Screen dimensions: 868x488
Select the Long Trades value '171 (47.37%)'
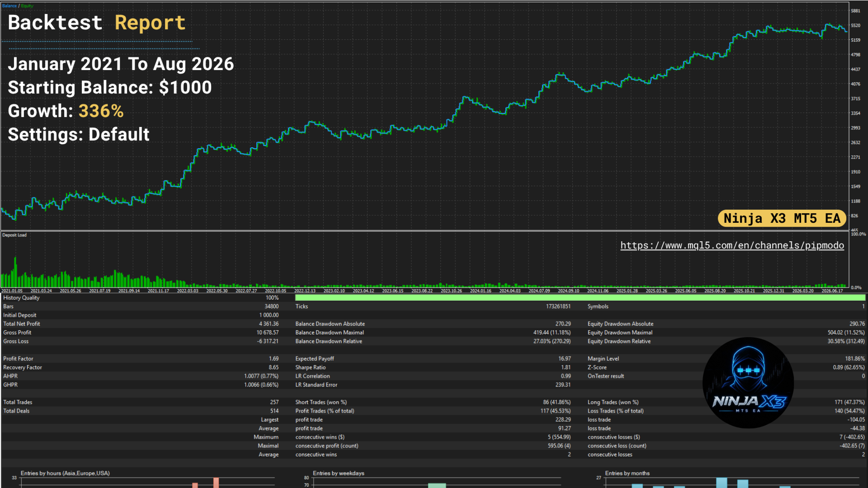pyautogui.click(x=849, y=402)
